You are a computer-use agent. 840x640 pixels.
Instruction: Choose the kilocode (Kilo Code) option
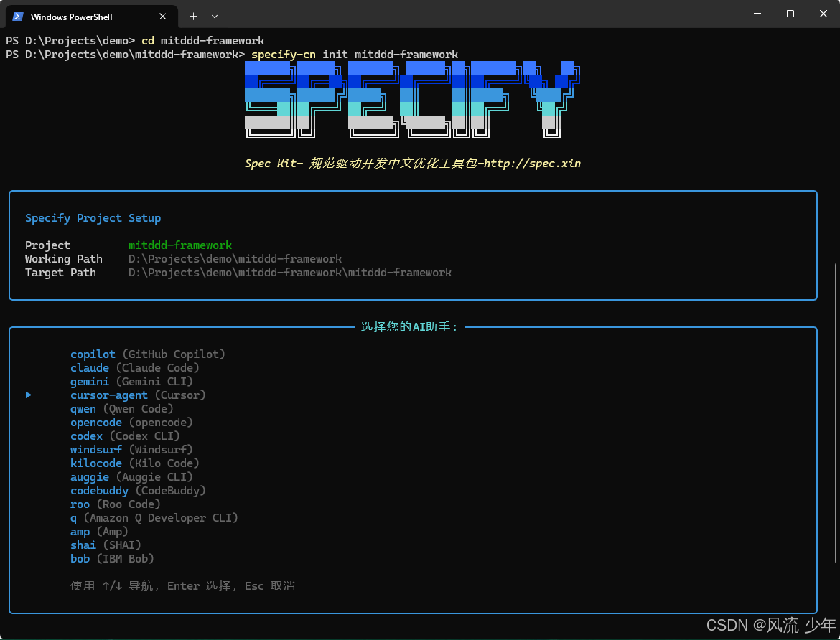pos(134,463)
